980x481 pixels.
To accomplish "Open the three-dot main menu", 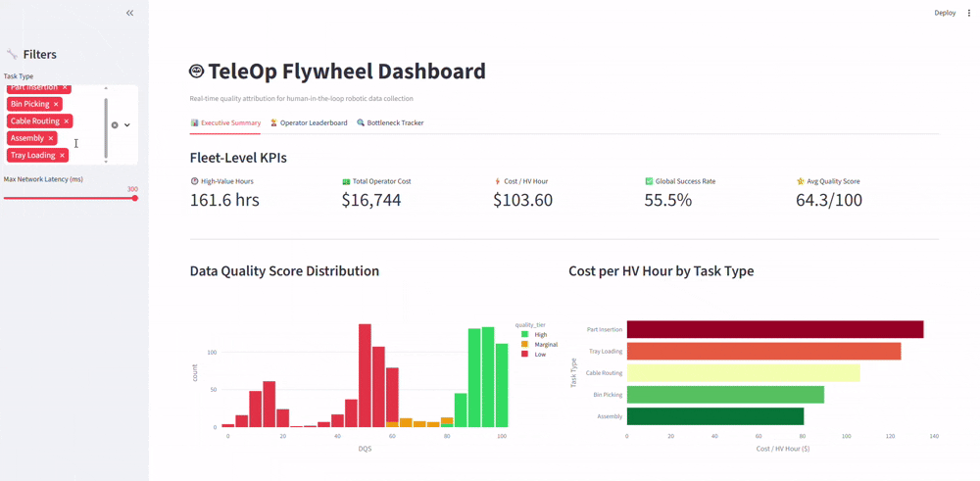I will (x=969, y=13).
